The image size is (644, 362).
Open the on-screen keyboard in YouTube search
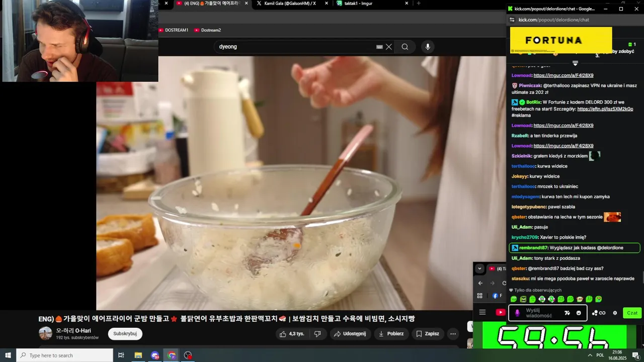(x=379, y=47)
